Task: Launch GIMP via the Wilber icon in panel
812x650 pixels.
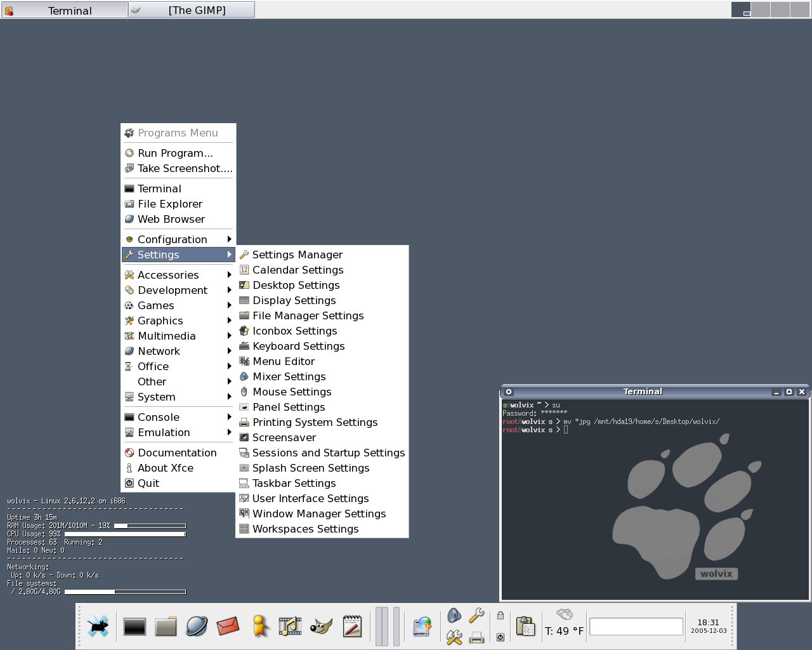Action: (x=321, y=627)
